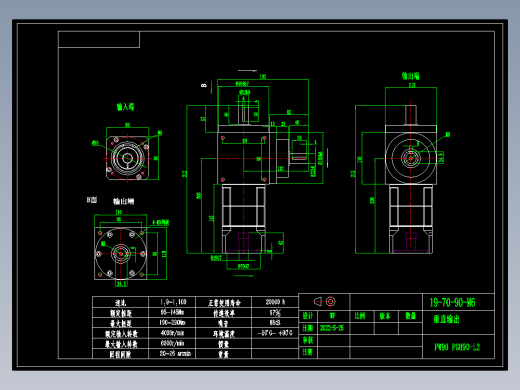
Task: Click the 1:9-1:100 ratio value
Action: pyautogui.click(x=173, y=302)
